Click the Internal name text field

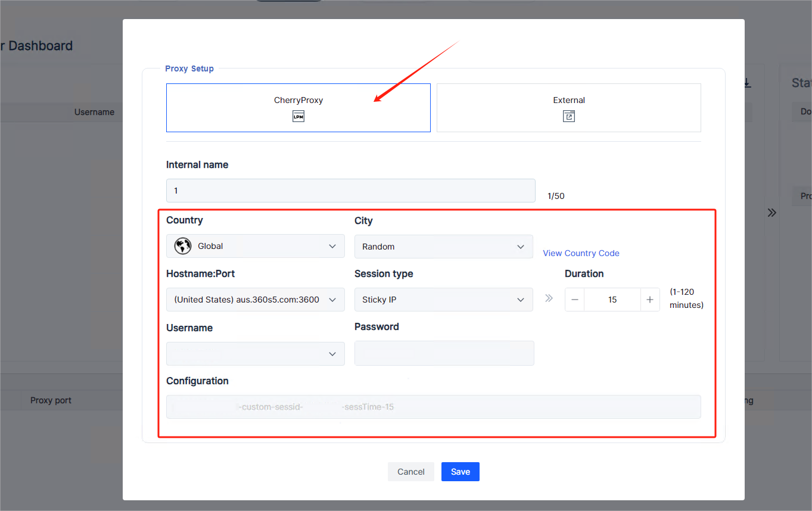tap(350, 191)
